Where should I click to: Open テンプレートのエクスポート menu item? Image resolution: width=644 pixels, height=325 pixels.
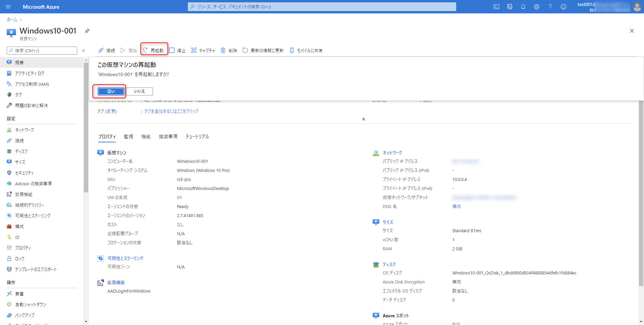42,269
